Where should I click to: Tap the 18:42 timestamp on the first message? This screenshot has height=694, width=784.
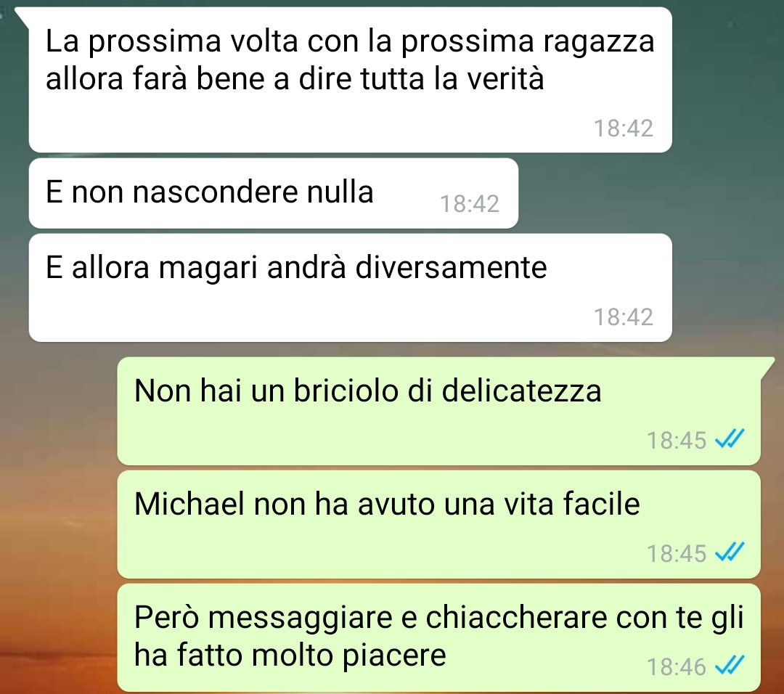click(x=624, y=128)
